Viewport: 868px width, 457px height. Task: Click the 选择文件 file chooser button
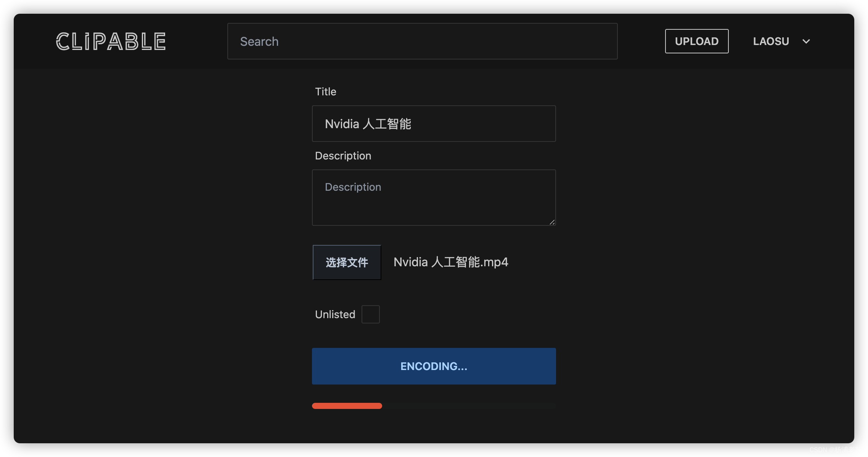pyautogui.click(x=347, y=262)
